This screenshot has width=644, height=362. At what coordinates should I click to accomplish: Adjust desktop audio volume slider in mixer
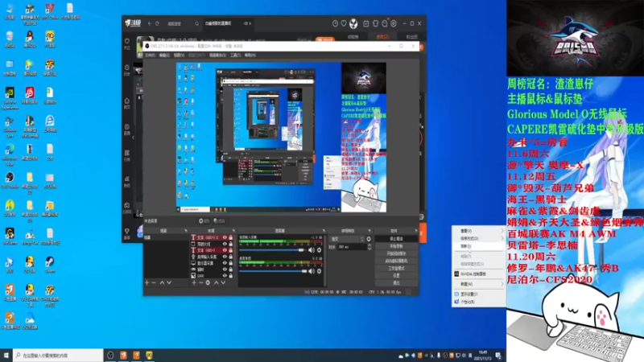pos(273,271)
